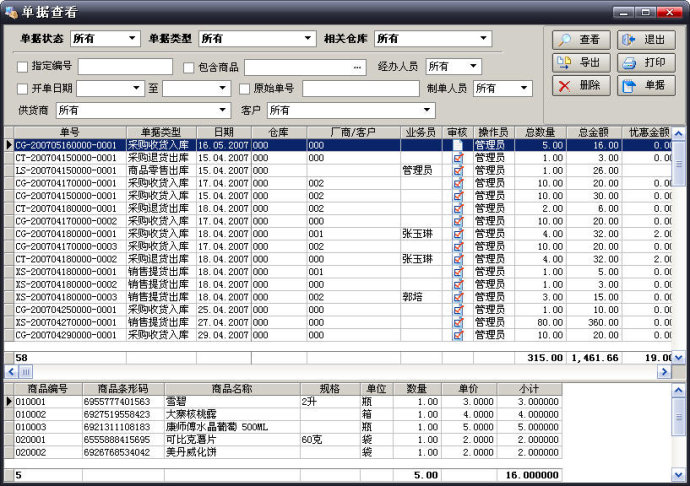Open the 单据状态 dropdown
This screenshot has height=486, width=690.
click(132, 38)
